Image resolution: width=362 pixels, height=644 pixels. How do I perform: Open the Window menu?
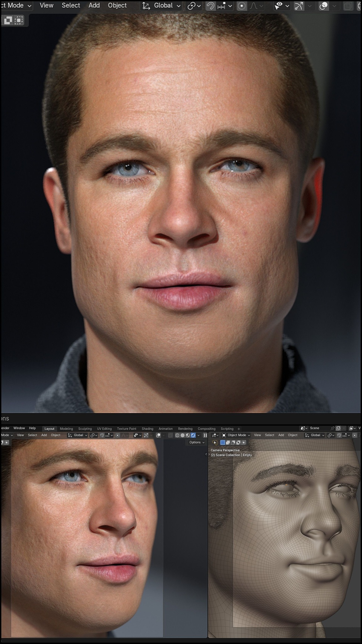[x=19, y=428]
